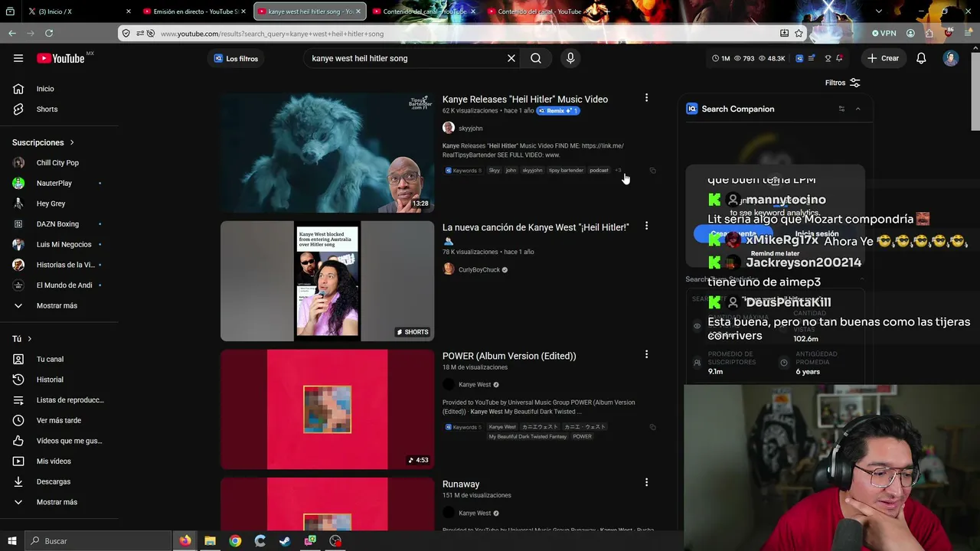Open the vidIQ trophy icon

click(x=828, y=58)
